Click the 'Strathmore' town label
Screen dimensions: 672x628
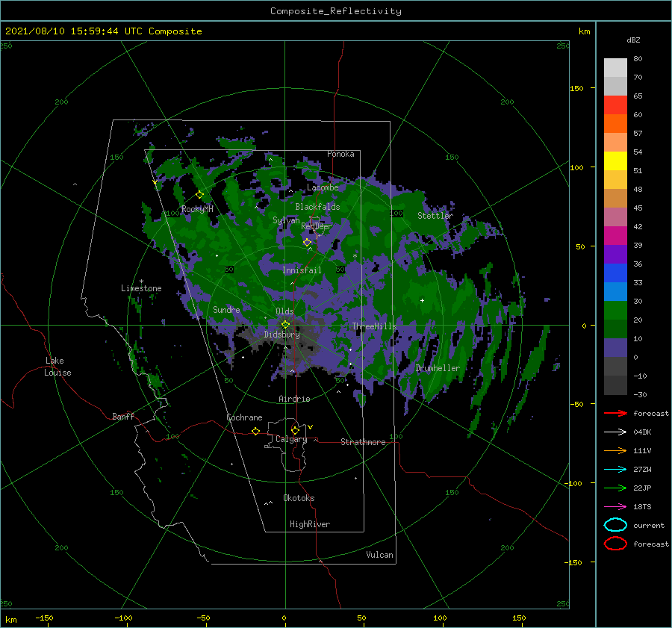coord(363,442)
